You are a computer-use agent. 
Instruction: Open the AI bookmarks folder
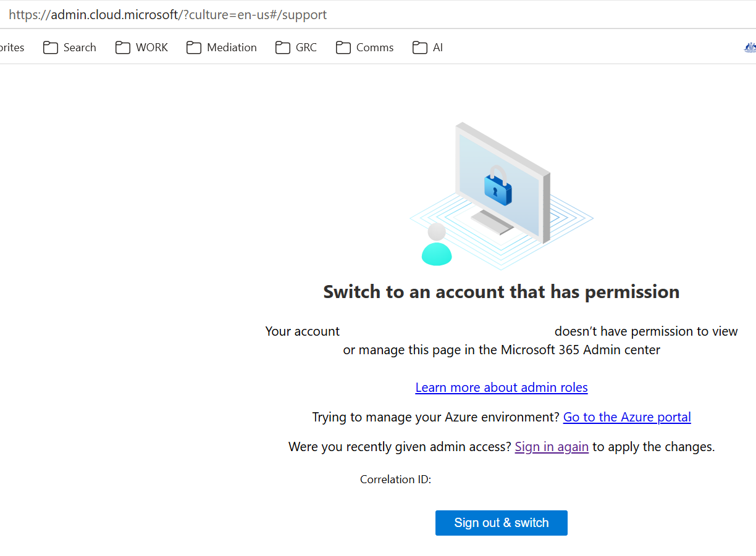427,48
